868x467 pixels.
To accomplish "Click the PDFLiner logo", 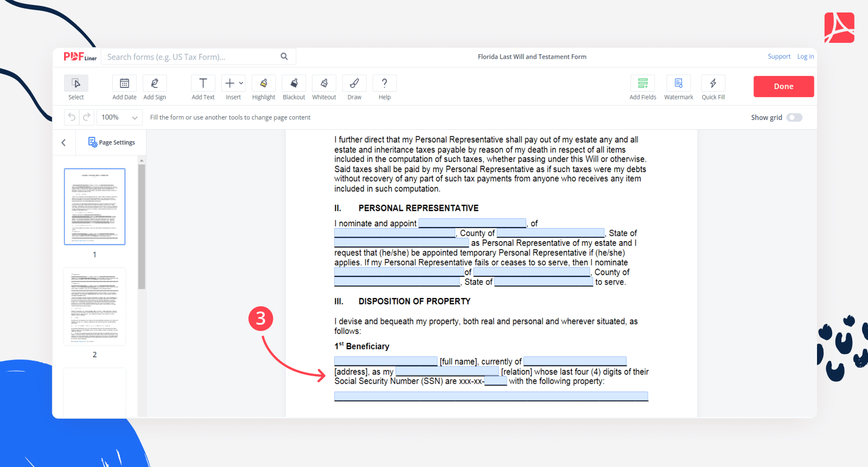I will point(80,56).
